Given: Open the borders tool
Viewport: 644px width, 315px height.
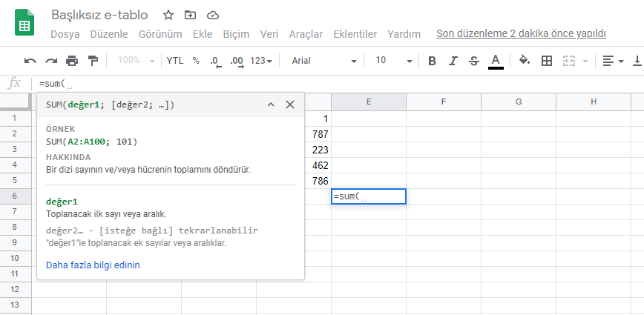Looking at the screenshot, I should [x=546, y=61].
